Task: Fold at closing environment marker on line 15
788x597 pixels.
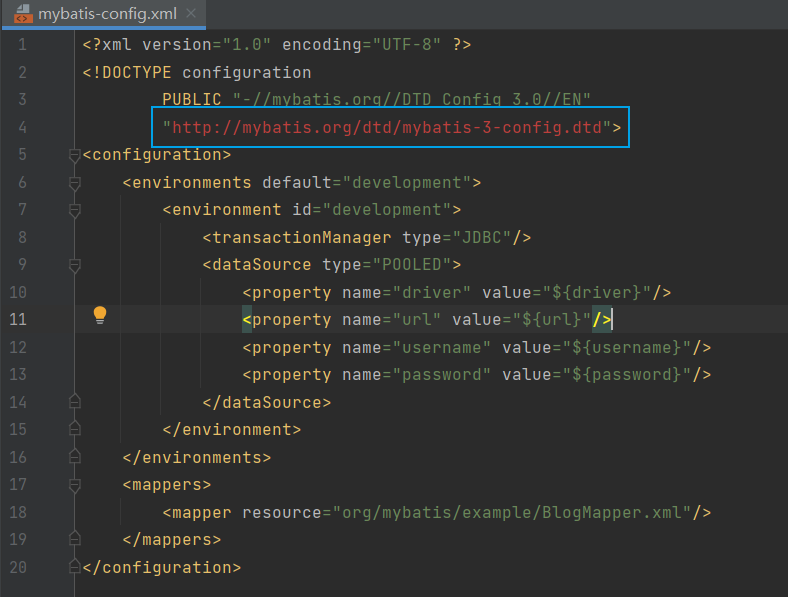Action: click(x=74, y=429)
